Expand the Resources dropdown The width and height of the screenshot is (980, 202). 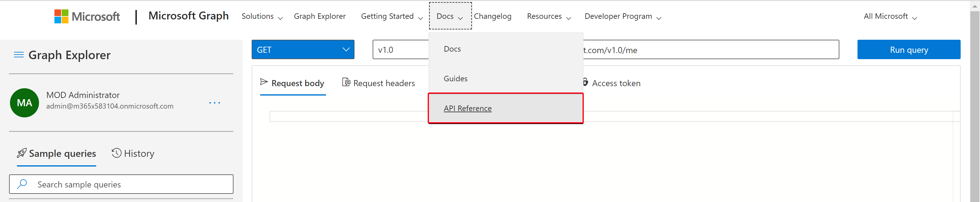tap(549, 16)
